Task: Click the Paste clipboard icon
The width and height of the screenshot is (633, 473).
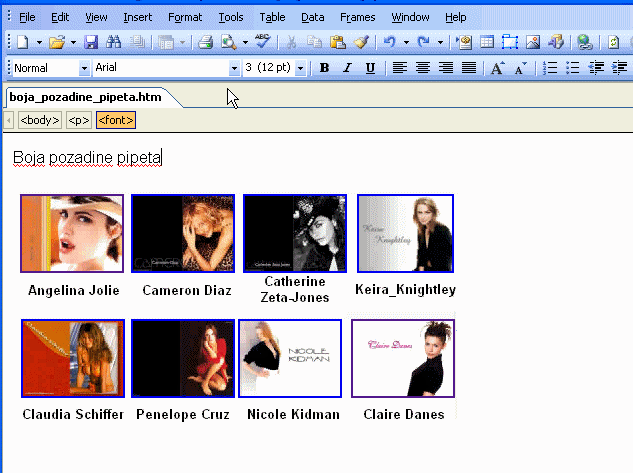Action: [x=337, y=42]
